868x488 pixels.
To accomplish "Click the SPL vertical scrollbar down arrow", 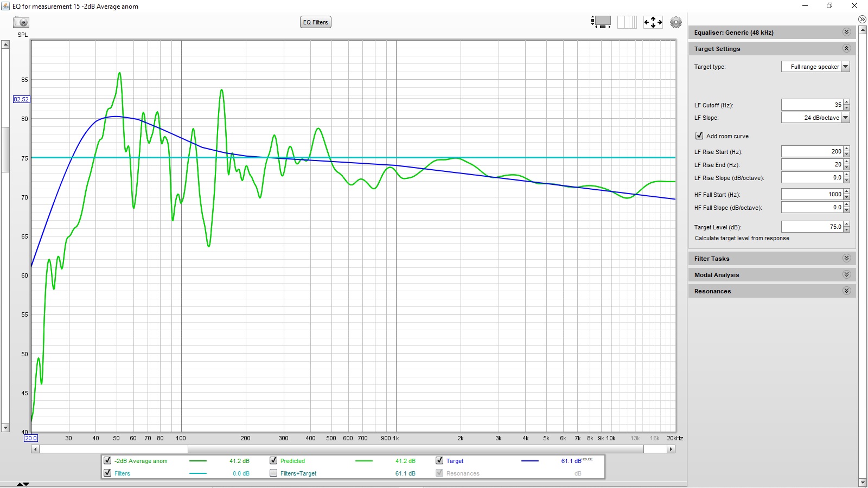I will 5,428.
